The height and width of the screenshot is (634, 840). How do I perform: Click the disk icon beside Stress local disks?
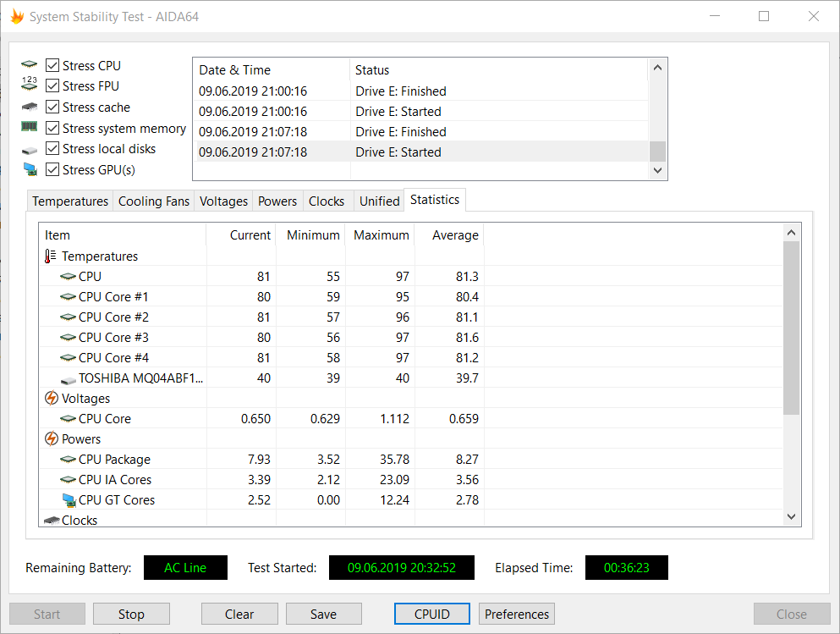pos(30,151)
